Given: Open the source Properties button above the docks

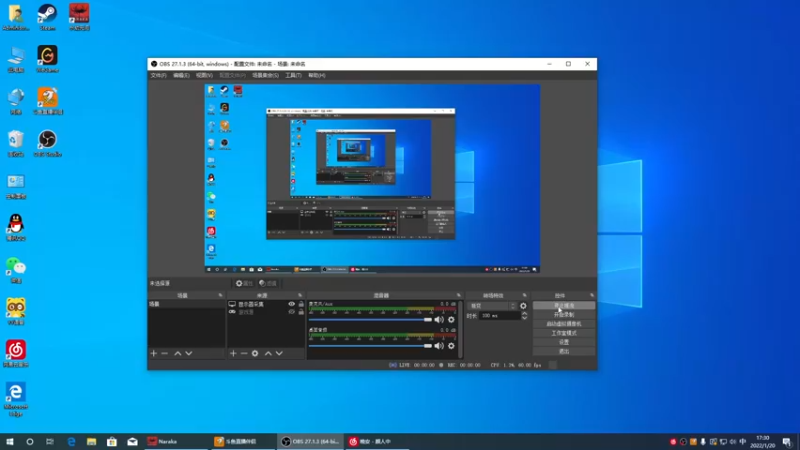Looking at the screenshot, I should coord(244,283).
